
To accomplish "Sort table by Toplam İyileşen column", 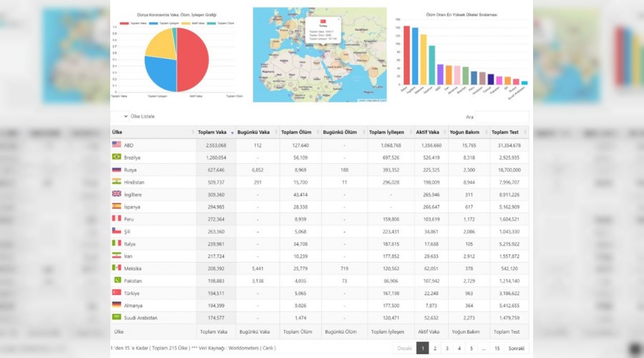I will coord(390,132).
